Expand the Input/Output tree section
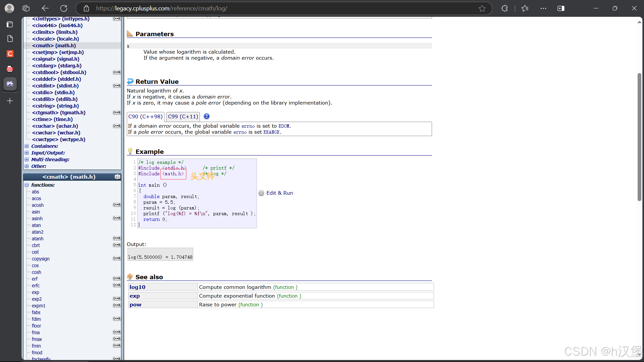Viewport: 644px width, 362px height. pos(26,153)
